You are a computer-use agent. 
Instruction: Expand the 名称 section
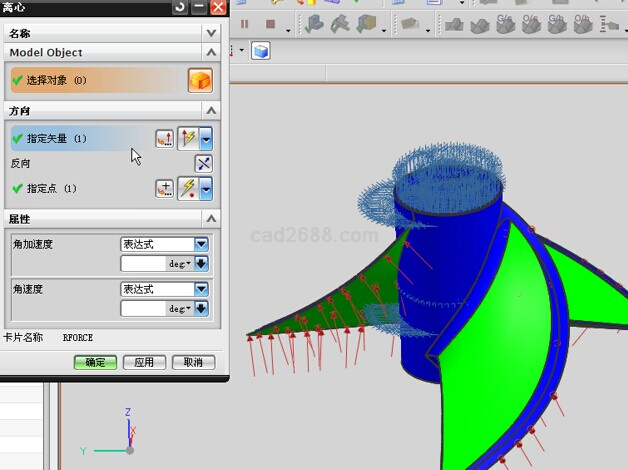pos(210,33)
